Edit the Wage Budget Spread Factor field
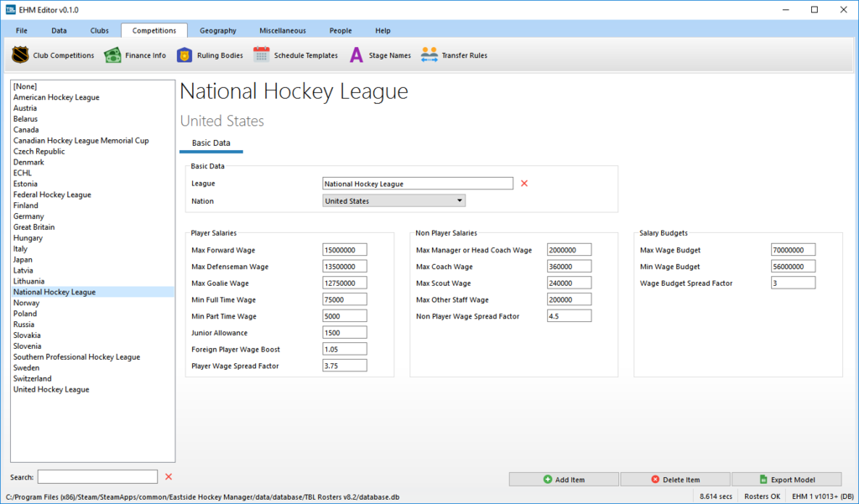The image size is (859, 504). tap(794, 283)
